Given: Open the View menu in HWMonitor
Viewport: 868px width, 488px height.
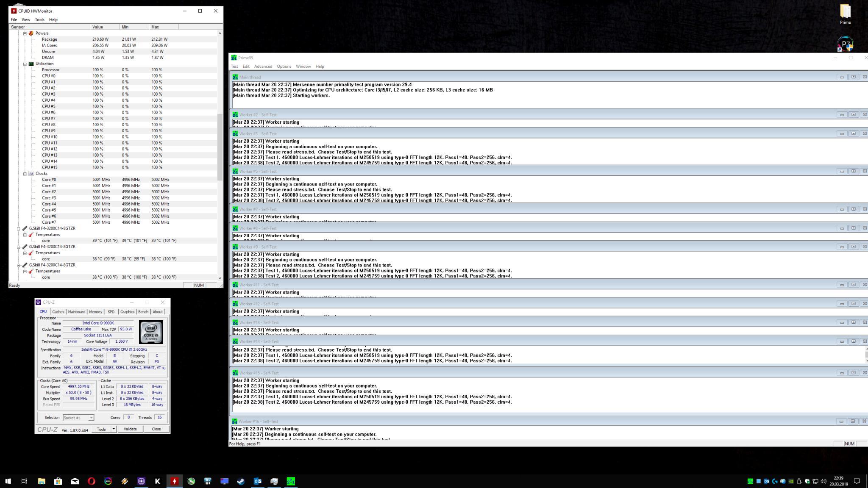Looking at the screenshot, I should coord(26,19).
